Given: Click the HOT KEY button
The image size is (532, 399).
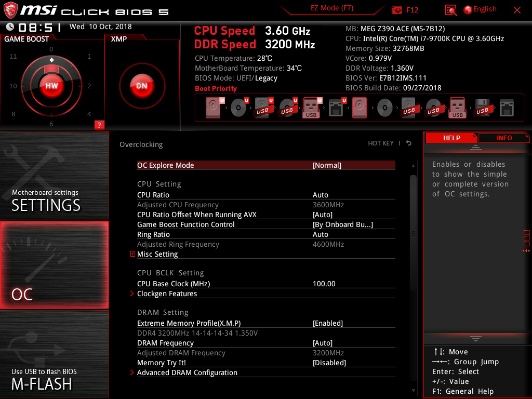Looking at the screenshot, I should (x=381, y=143).
